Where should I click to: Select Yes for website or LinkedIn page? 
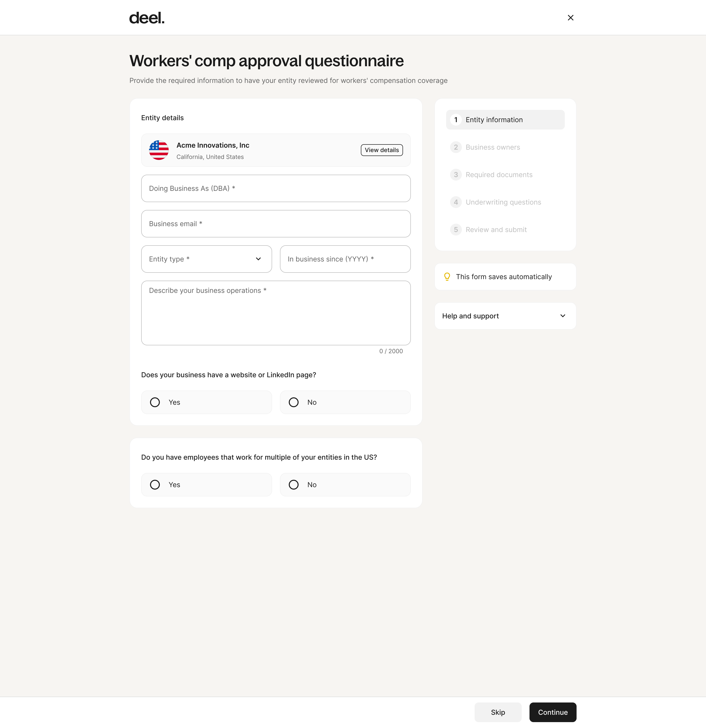click(x=155, y=402)
